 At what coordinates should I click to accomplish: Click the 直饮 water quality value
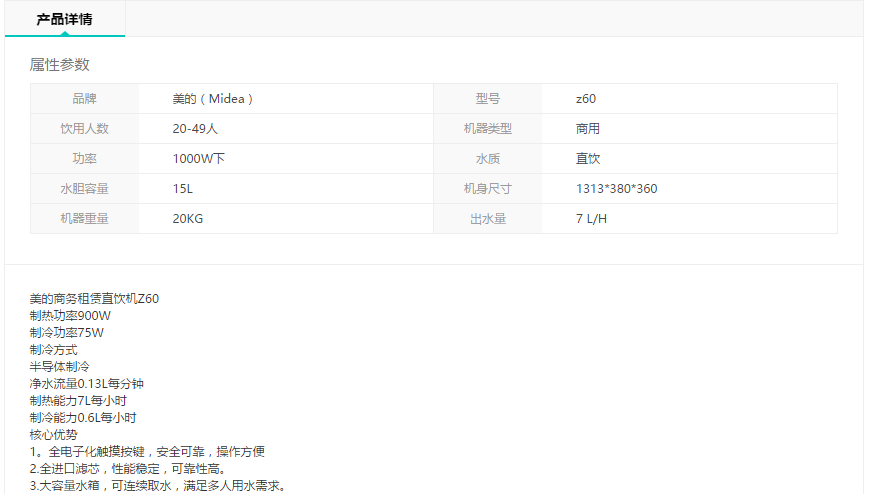pos(588,159)
